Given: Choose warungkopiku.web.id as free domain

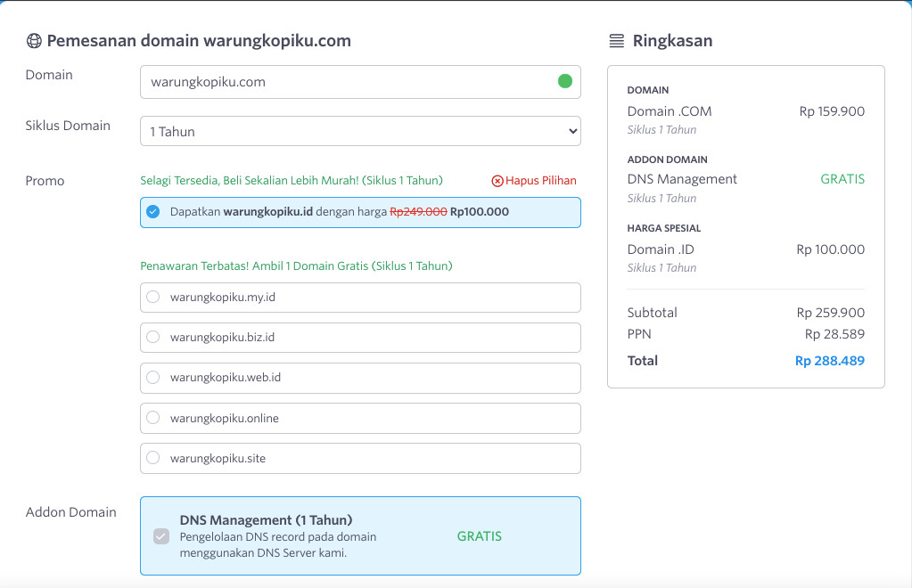Looking at the screenshot, I should coord(152,377).
